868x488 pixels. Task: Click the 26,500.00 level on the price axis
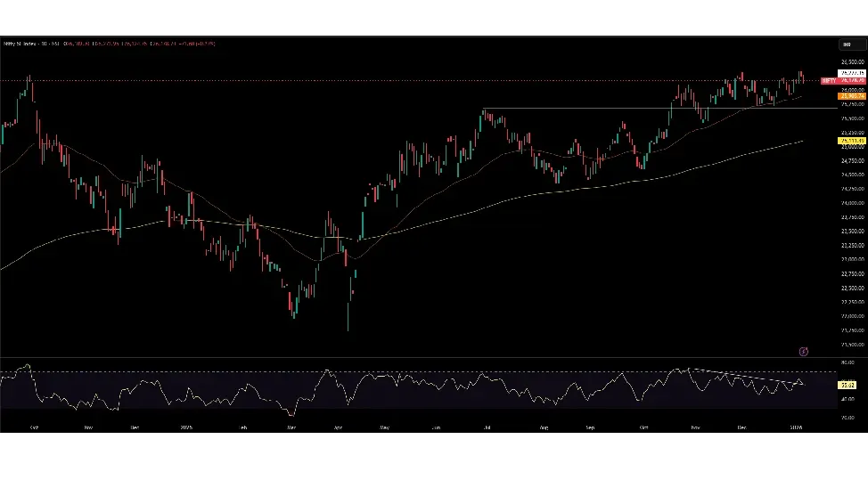coord(851,61)
